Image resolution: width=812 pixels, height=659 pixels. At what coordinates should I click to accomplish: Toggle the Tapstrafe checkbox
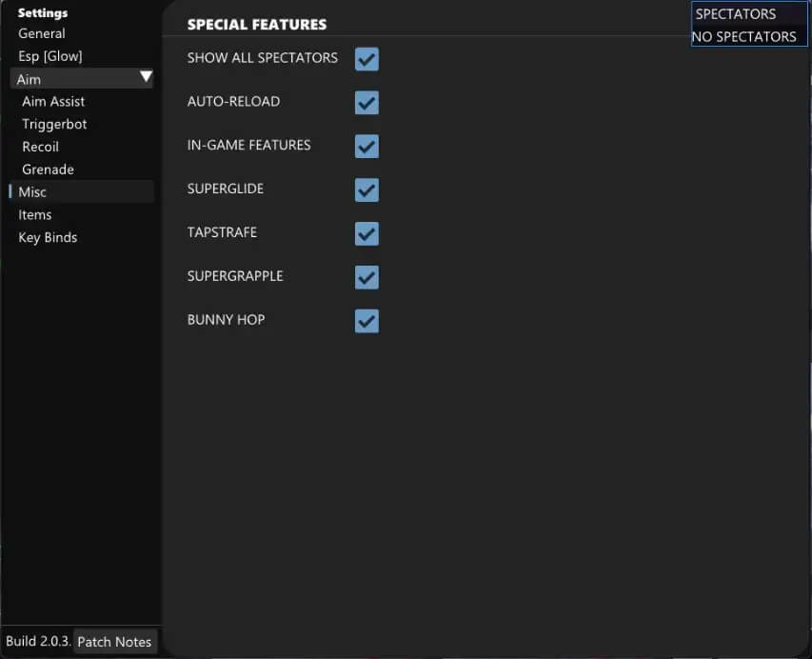366,234
